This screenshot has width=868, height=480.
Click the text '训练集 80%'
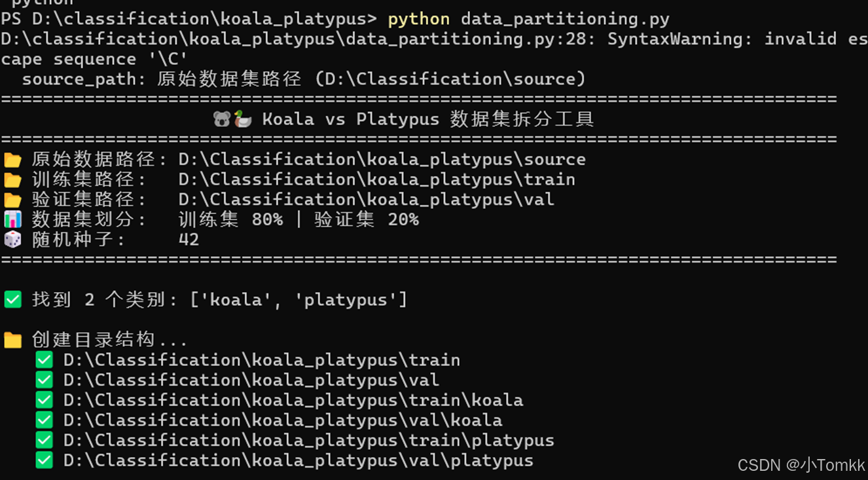231,219
